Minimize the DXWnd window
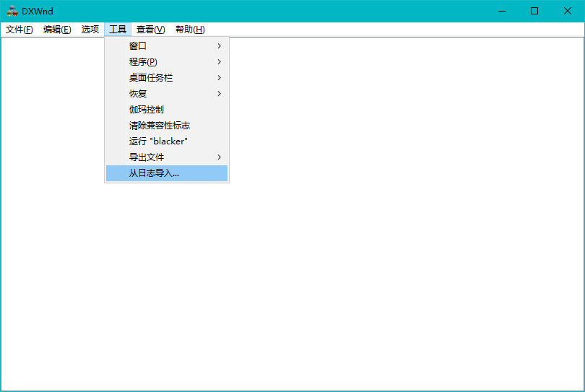The image size is (585, 392). coord(502,11)
